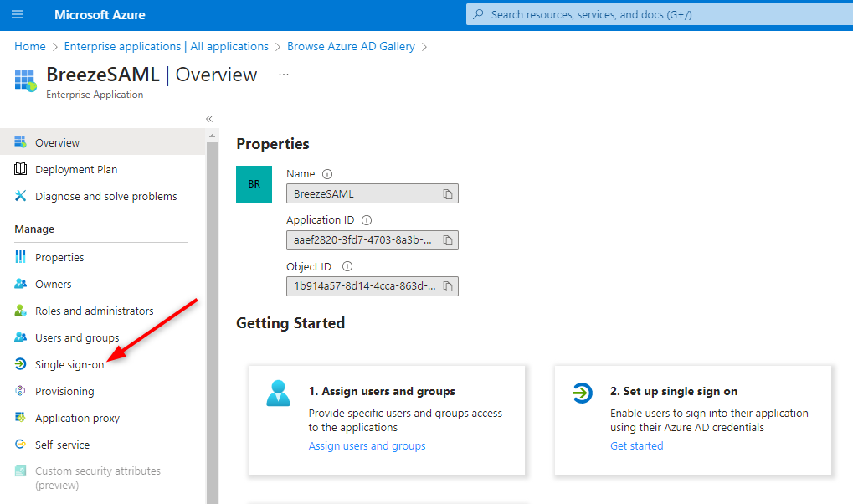Select Provisioning from the Manage menu
Viewport: 853px width, 504px height.
point(64,391)
